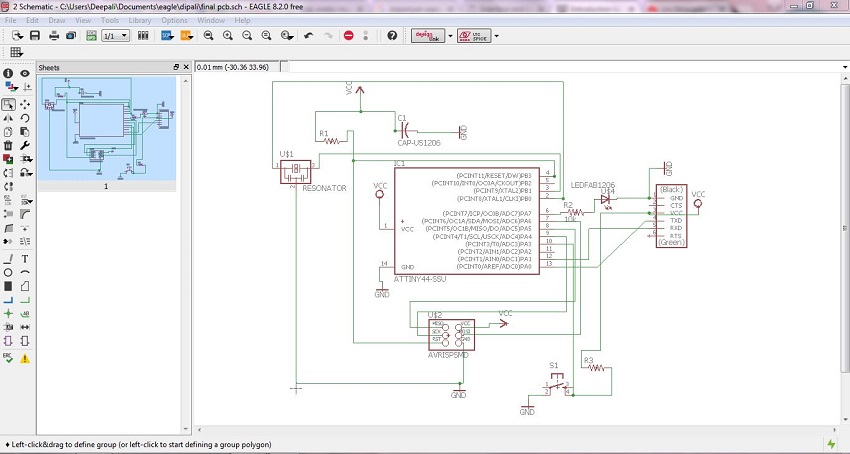Select the Junction tool
The width and height of the screenshot is (850, 454).
click(8, 314)
